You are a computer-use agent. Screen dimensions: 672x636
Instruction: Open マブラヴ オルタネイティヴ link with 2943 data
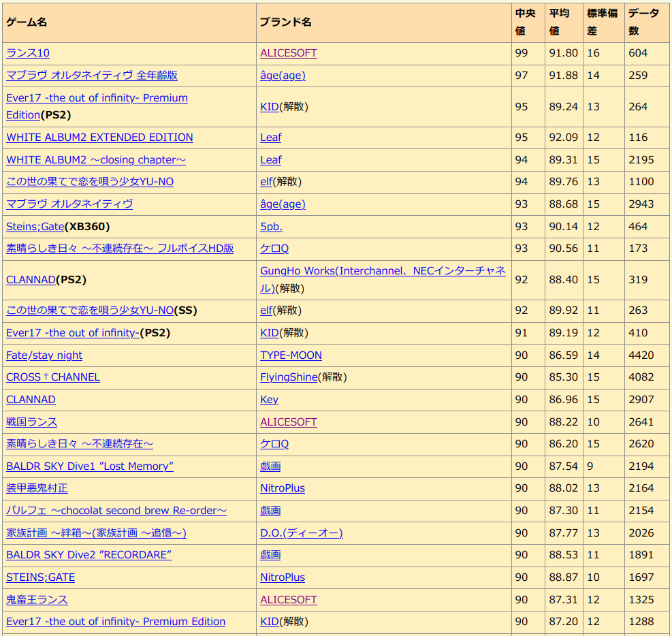pos(69,204)
